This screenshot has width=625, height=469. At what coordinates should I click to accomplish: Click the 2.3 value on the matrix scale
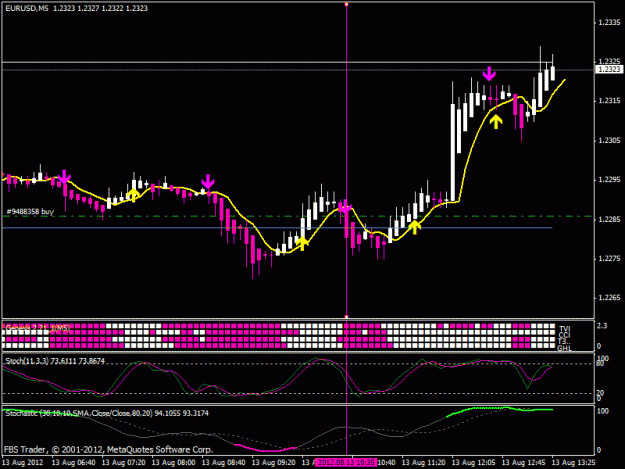(602, 326)
